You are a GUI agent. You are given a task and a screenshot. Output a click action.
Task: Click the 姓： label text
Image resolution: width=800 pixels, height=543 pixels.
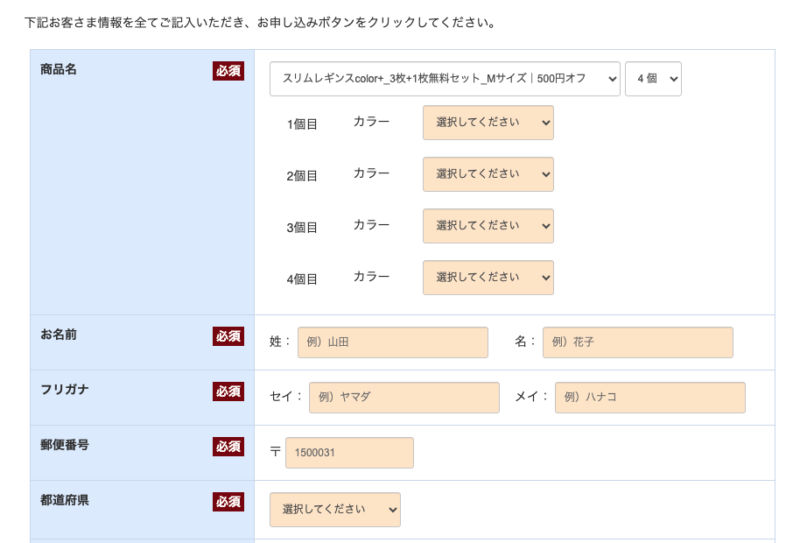click(x=280, y=341)
